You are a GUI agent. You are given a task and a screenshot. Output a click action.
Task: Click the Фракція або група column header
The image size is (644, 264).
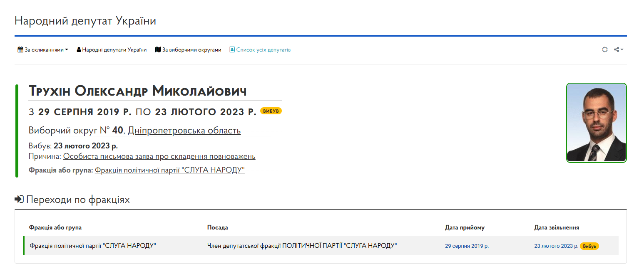click(x=55, y=227)
